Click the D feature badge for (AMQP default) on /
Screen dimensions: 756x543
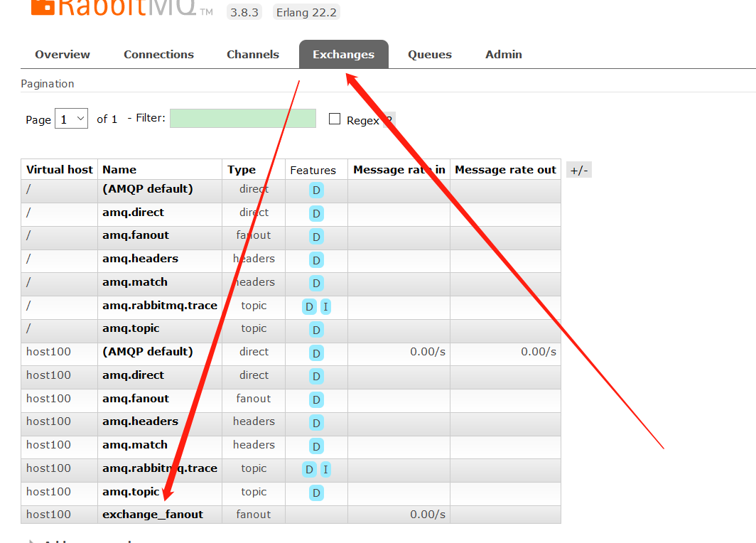[x=316, y=190]
